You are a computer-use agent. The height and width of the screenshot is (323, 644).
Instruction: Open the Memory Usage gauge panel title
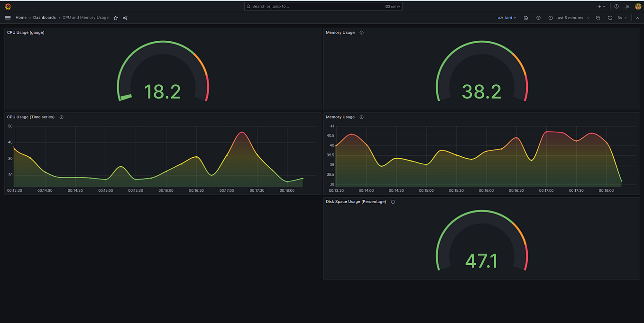[340, 32]
